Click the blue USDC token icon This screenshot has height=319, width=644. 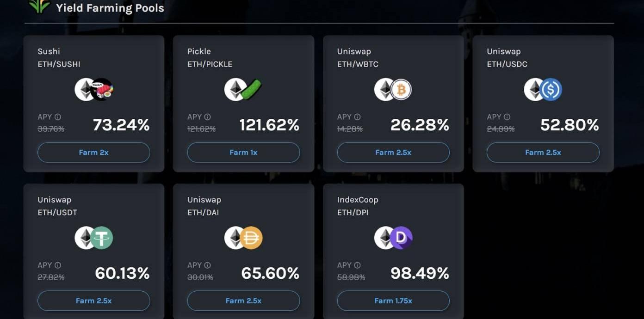(x=551, y=90)
